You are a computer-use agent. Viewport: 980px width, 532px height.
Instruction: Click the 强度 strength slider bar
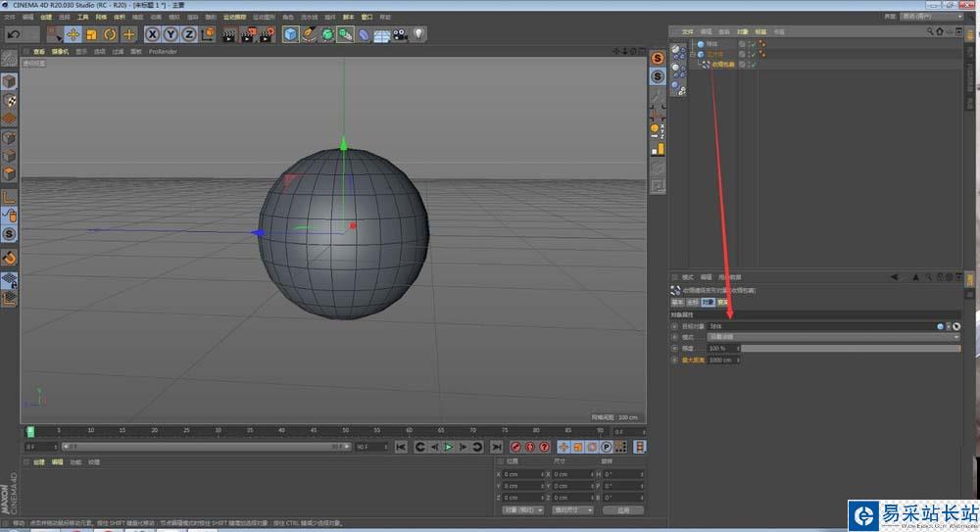coord(850,348)
